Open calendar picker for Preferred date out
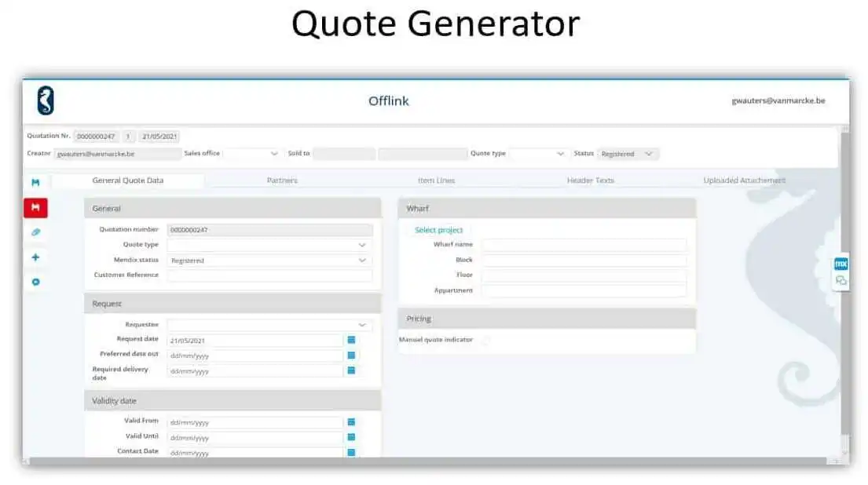Image resolution: width=868 pixels, height=485 pixels. [351, 356]
